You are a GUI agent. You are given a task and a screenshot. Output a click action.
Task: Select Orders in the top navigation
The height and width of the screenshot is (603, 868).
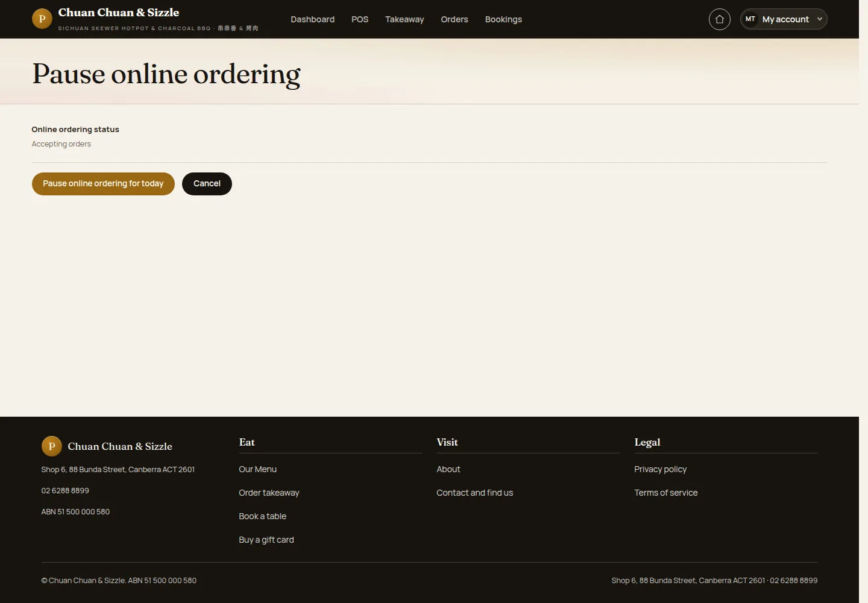click(x=454, y=19)
